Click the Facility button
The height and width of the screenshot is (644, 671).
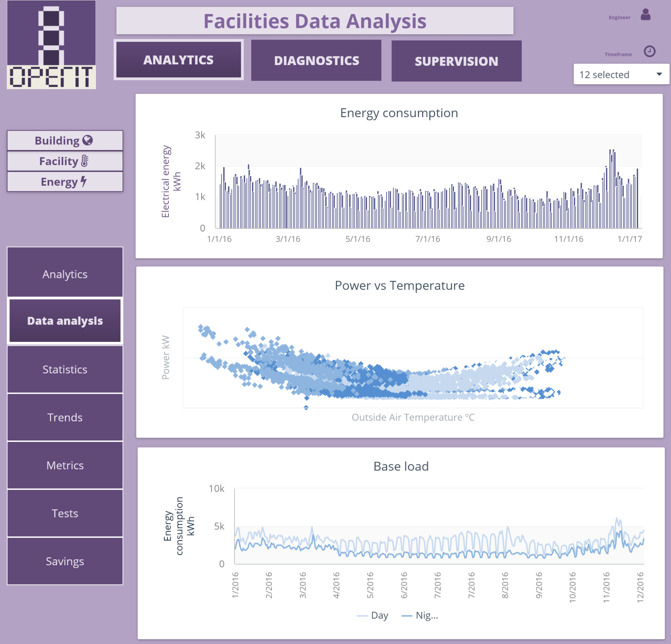[x=65, y=161]
